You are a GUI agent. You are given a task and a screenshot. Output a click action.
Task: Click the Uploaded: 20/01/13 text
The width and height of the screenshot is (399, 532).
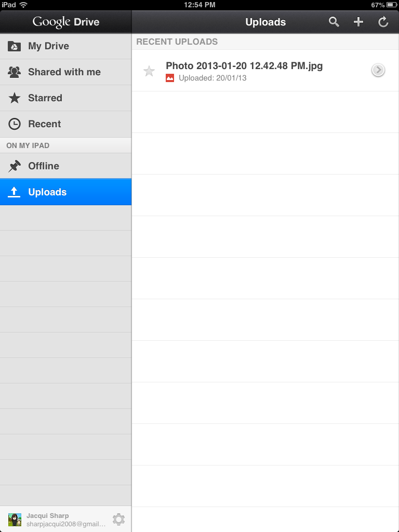pyautogui.click(x=212, y=78)
